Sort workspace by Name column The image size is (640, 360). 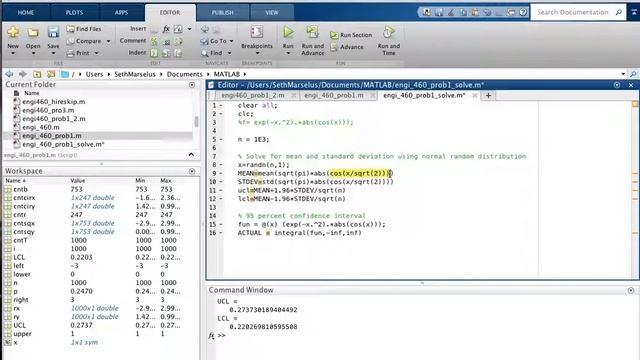click(x=16, y=180)
